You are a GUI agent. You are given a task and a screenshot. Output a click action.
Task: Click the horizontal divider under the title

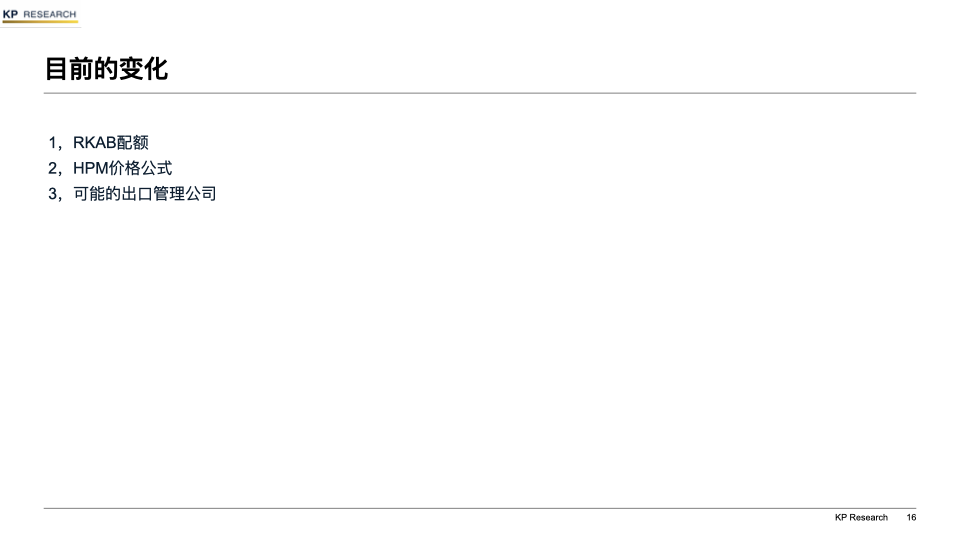click(x=480, y=93)
